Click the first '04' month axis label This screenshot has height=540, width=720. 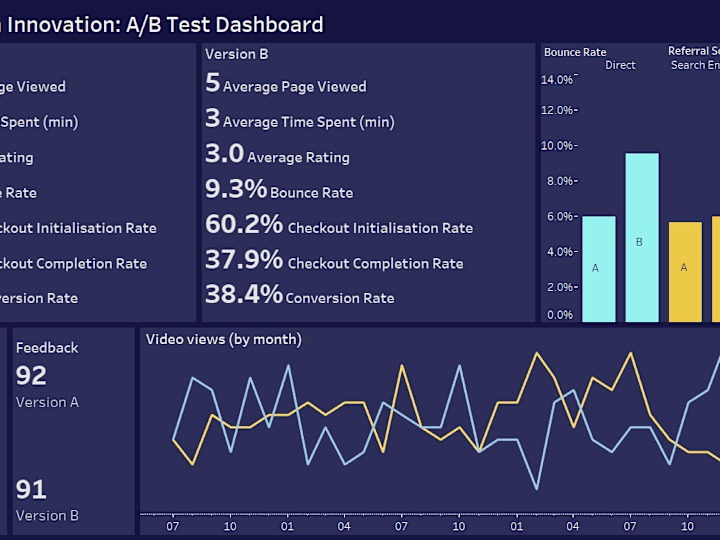344,526
